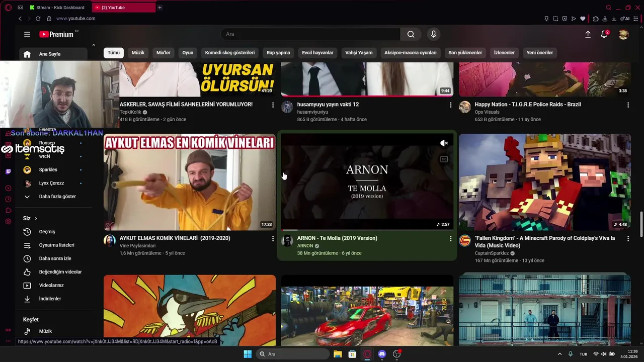This screenshot has height=362, width=644.
Task: Open Sparkles subscription channel
Action: pyautogui.click(x=53, y=170)
